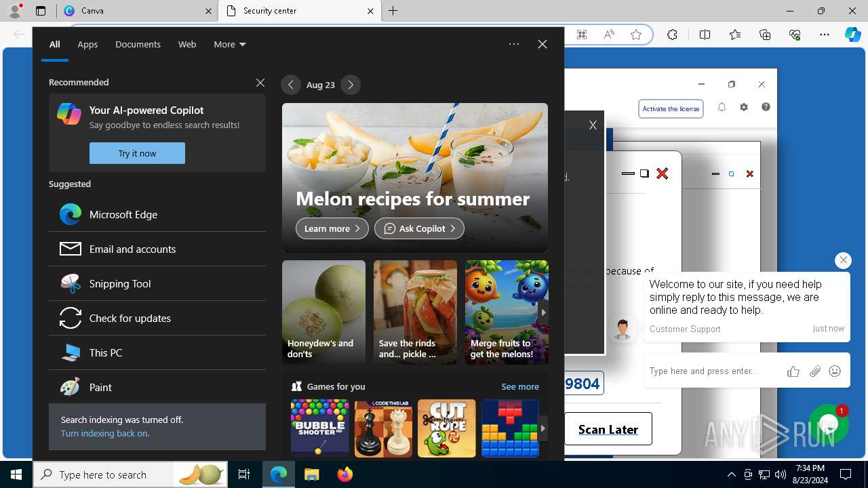Launch Paint from Suggested list
This screenshot has height=488, width=868.
point(157,387)
